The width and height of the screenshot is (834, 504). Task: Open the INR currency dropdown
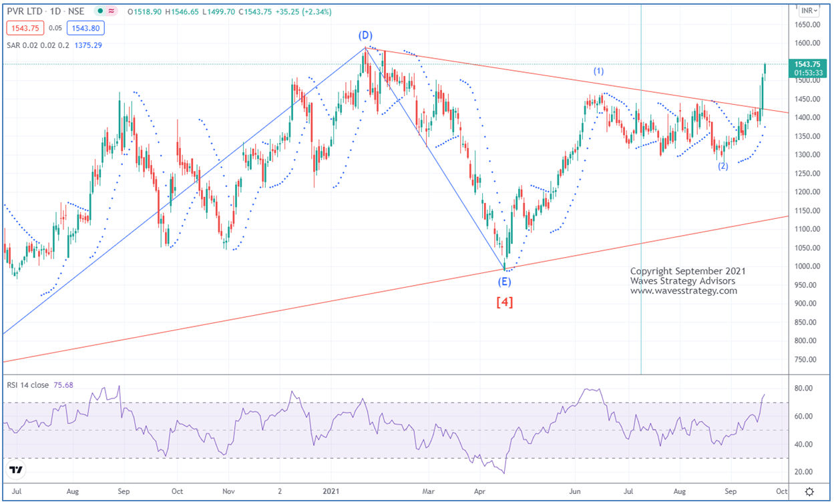pyautogui.click(x=811, y=11)
